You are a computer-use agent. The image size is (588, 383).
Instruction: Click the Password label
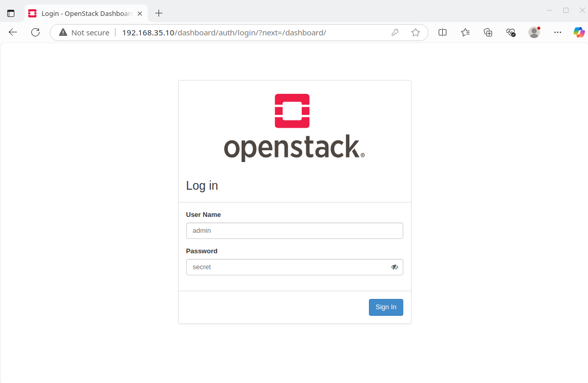pos(202,251)
